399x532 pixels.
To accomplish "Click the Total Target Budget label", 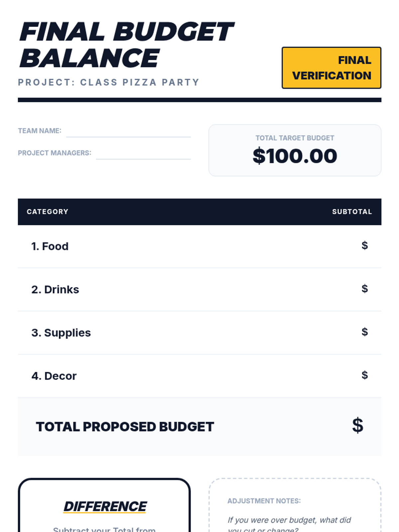I will (295, 138).
